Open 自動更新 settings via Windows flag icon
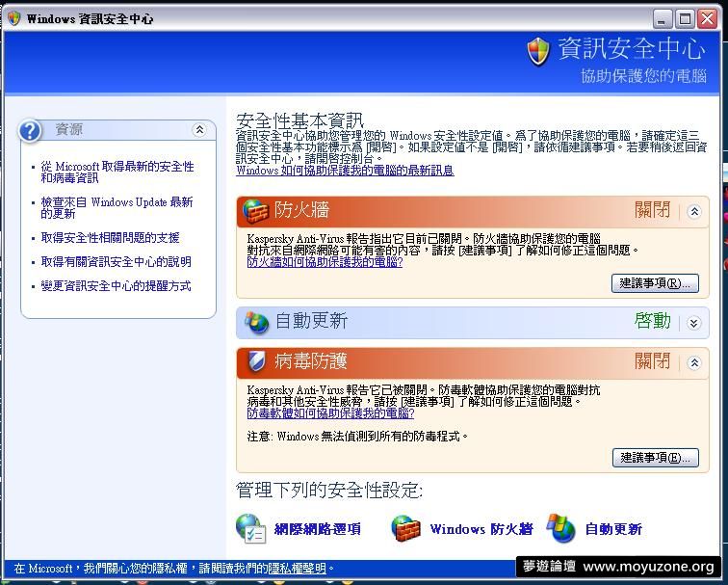The height and width of the screenshot is (585, 728). pos(560,528)
